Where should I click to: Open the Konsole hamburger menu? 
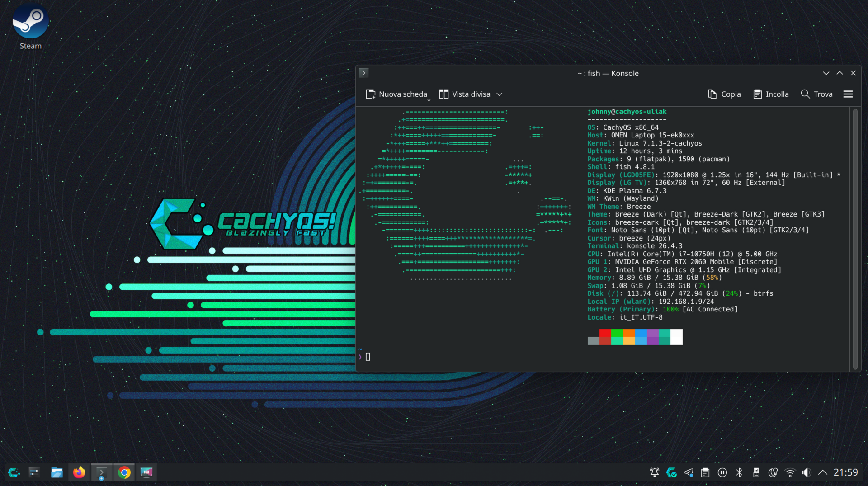pyautogui.click(x=848, y=94)
